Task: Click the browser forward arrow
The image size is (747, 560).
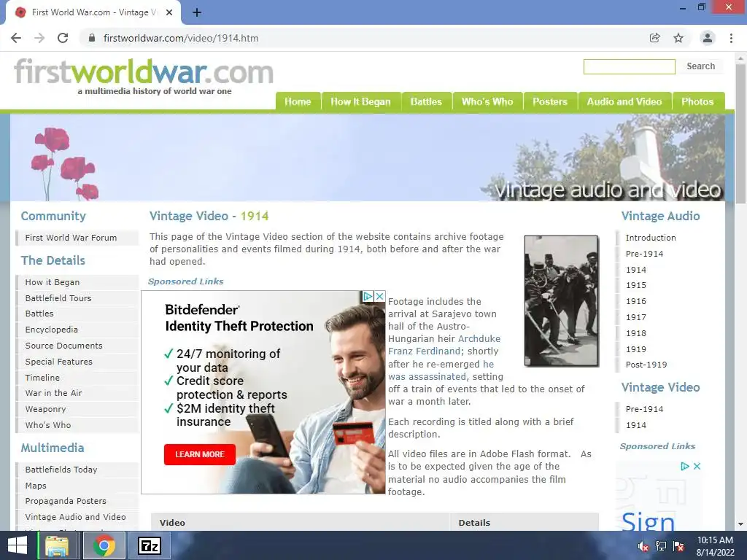Action: tap(39, 38)
